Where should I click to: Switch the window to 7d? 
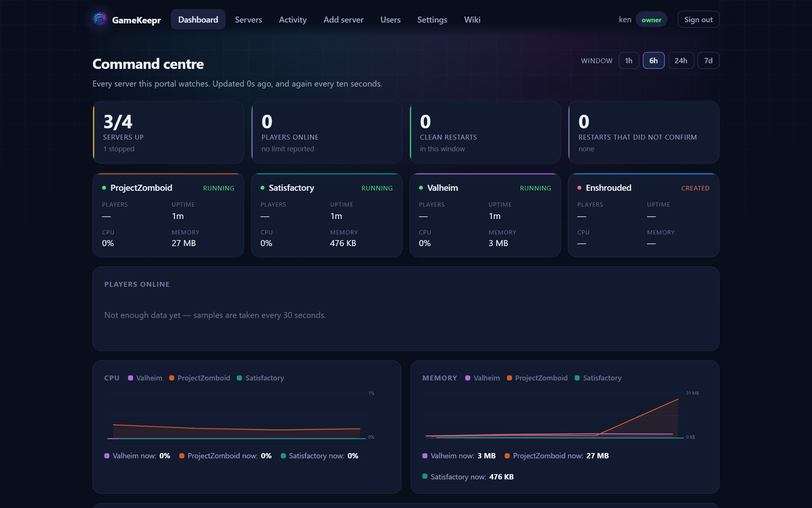point(708,61)
